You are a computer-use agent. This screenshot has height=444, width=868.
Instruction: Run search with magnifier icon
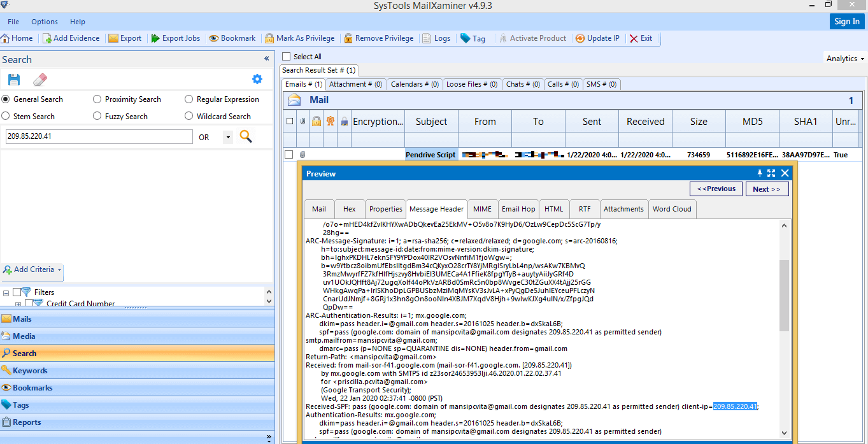[246, 136]
